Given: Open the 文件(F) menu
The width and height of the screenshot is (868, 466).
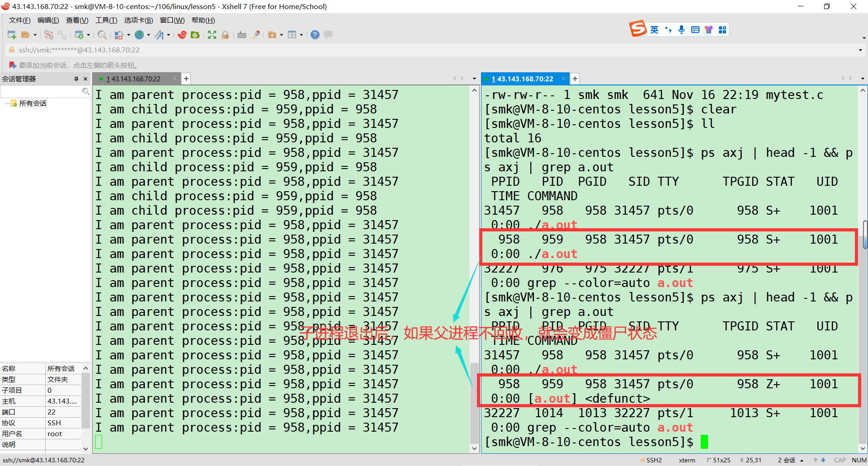Looking at the screenshot, I should 19,20.
